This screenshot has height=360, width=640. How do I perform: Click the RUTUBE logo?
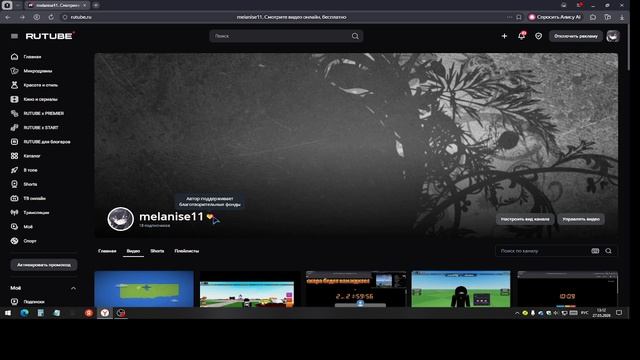pyautogui.click(x=49, y=36)
